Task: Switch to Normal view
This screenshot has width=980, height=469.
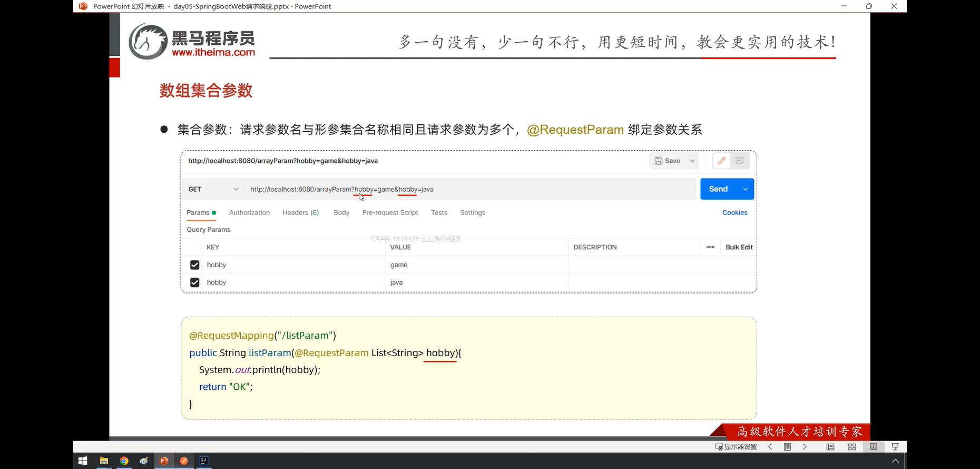Action: (830, 447)
